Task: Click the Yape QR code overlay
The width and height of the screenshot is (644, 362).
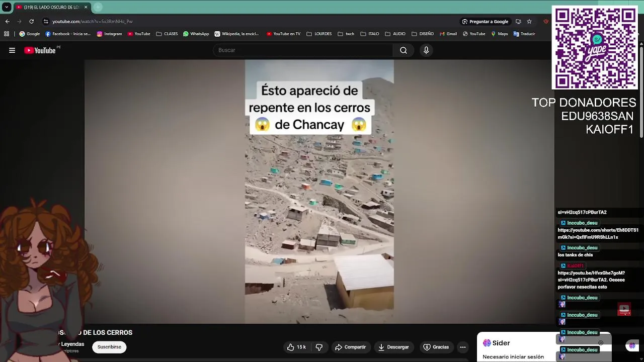Action: point(595,48)
